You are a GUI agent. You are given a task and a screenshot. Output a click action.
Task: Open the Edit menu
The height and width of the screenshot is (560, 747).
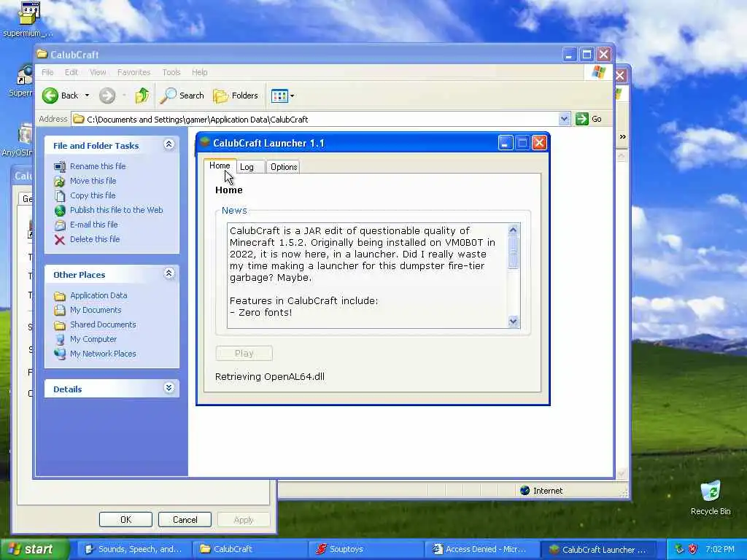pyautogui.click(x=71, y=72)
